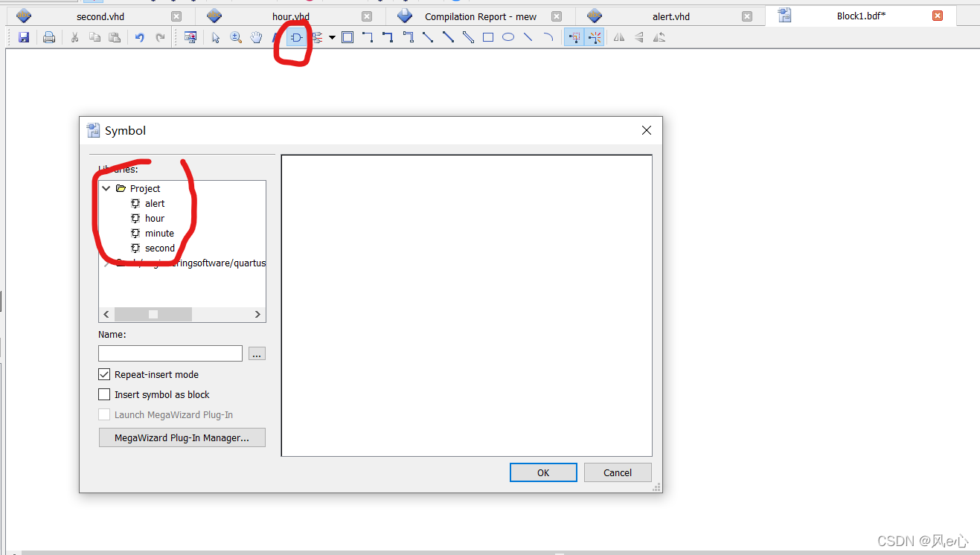Select the second symbol in Project
980x555 pixels.
[x=160, y=248]
